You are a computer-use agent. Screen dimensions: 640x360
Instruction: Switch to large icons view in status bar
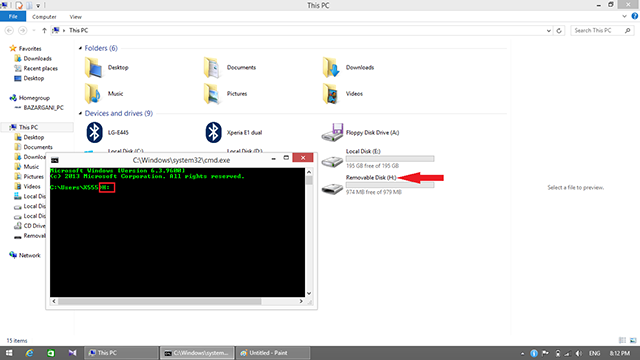pyautogui.click(x=633, y=340)
